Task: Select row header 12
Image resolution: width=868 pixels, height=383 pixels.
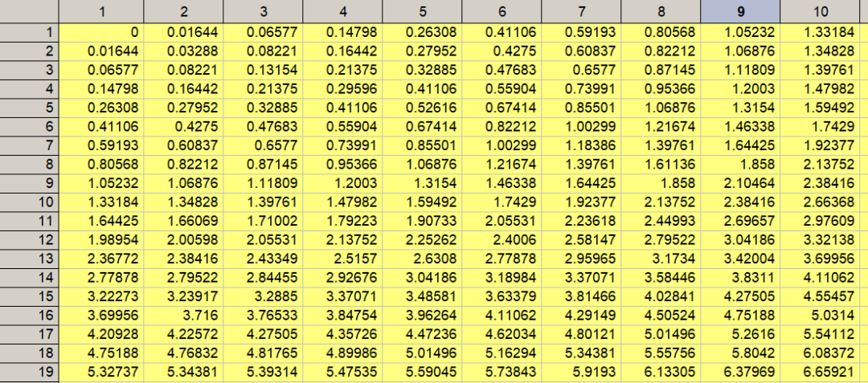Action: [30, 240]
